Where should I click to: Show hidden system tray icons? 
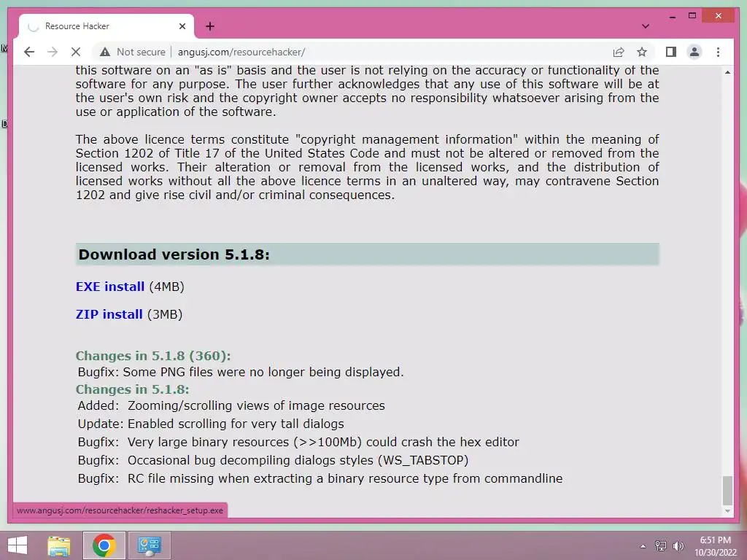tap(643, 546)
